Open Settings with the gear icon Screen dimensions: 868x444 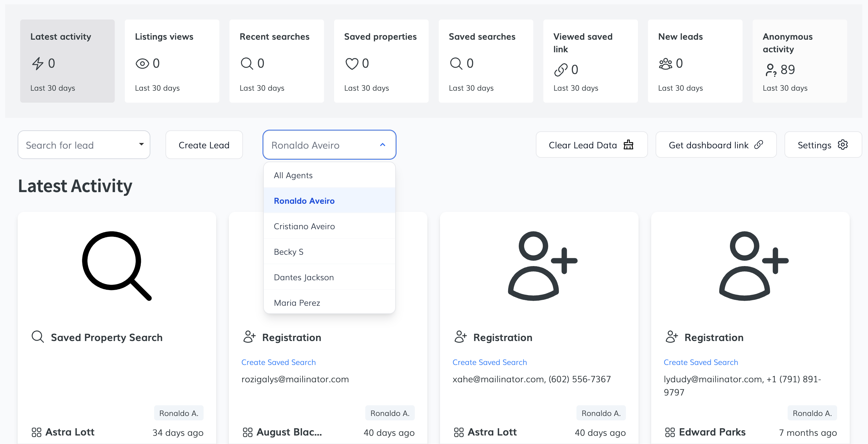coord(823,145)
